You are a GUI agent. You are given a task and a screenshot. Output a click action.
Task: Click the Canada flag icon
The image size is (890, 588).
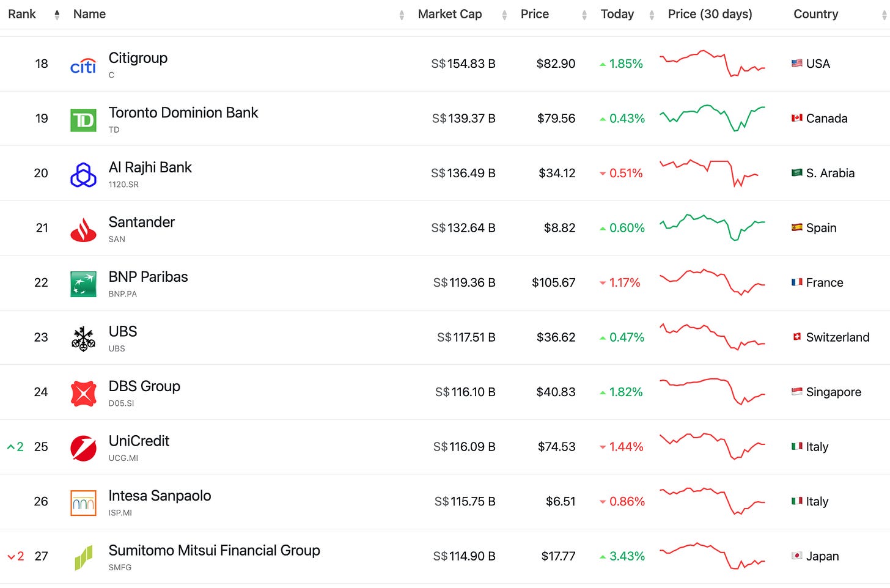tap(797, 118)
